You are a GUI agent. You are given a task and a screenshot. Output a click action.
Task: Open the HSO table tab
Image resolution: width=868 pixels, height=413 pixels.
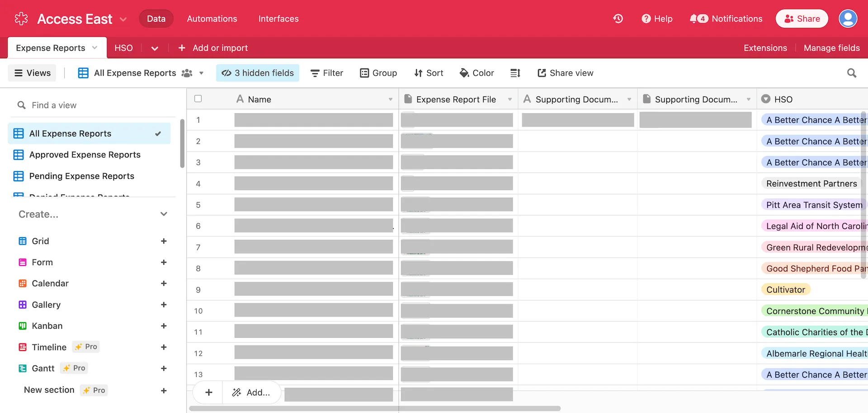click(123, 47)
